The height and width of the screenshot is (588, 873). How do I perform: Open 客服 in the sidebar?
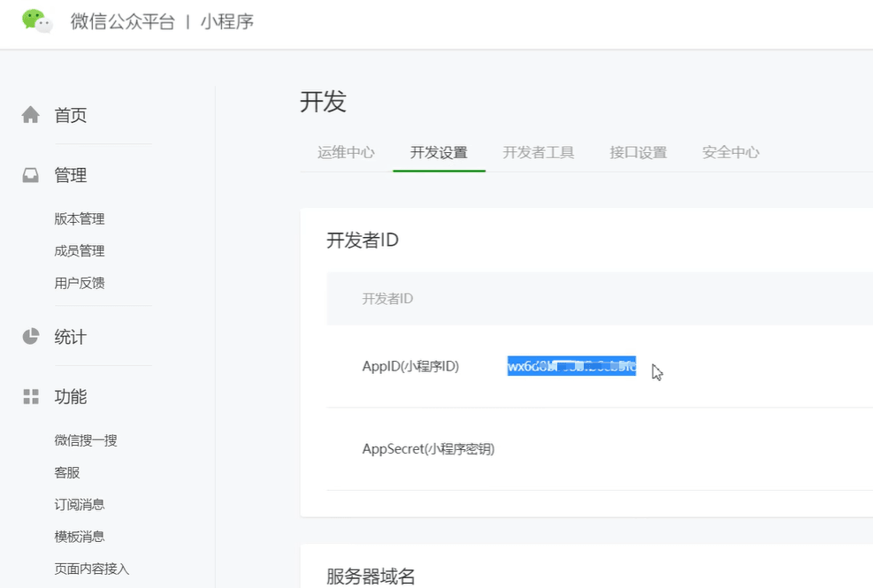pyautogui.click(x=67, y=473)
